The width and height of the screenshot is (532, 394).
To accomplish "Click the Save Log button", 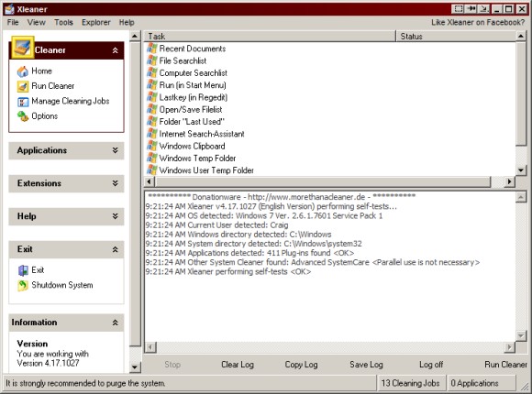I will pyautogui.click(x=366, y=365).
